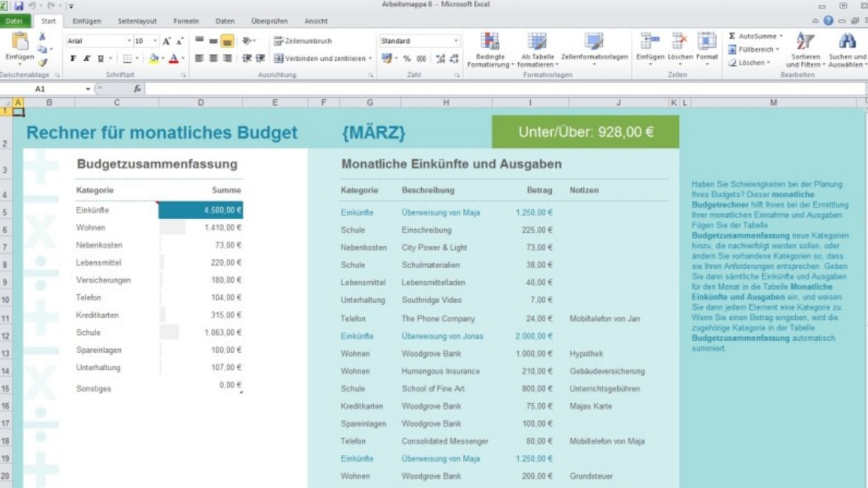Image resolution: width=868 pixels, height=488 pixels.
Task: Click the Cut scissors icon
Action: [x=42, y=37]
